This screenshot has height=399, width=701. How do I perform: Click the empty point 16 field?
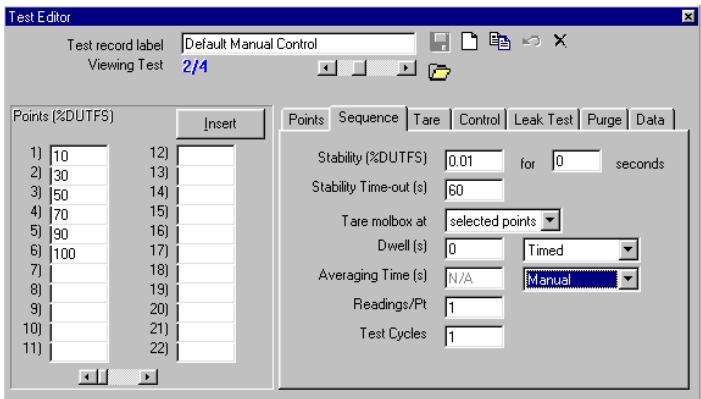pyautogui.click(x=206, y=234)
